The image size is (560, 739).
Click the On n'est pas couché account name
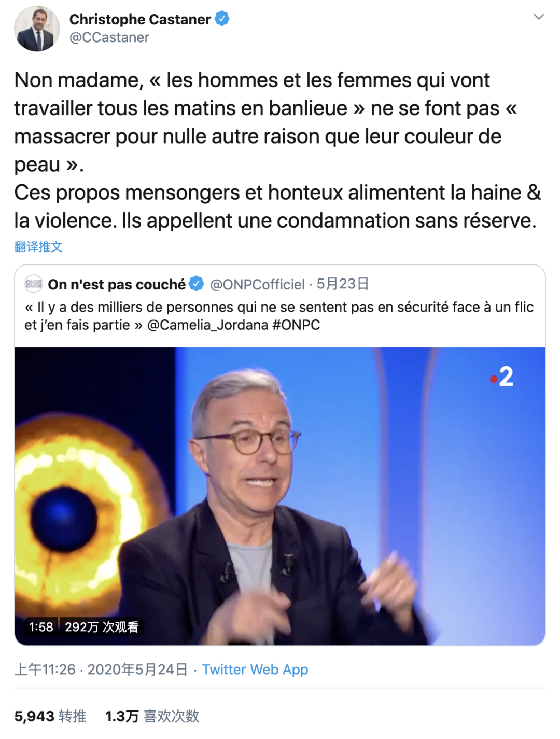117,284
